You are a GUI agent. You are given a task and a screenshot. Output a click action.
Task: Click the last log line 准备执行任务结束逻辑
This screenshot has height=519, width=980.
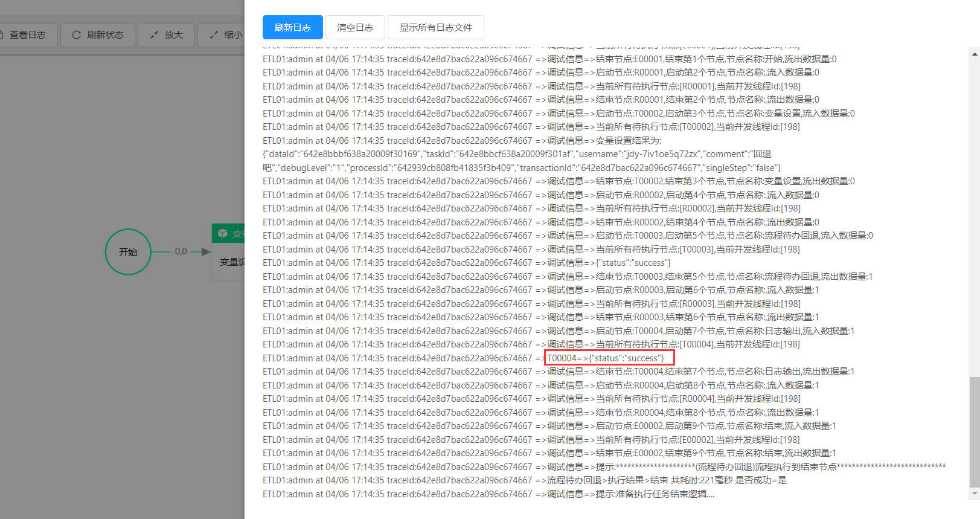pos(488,494)
